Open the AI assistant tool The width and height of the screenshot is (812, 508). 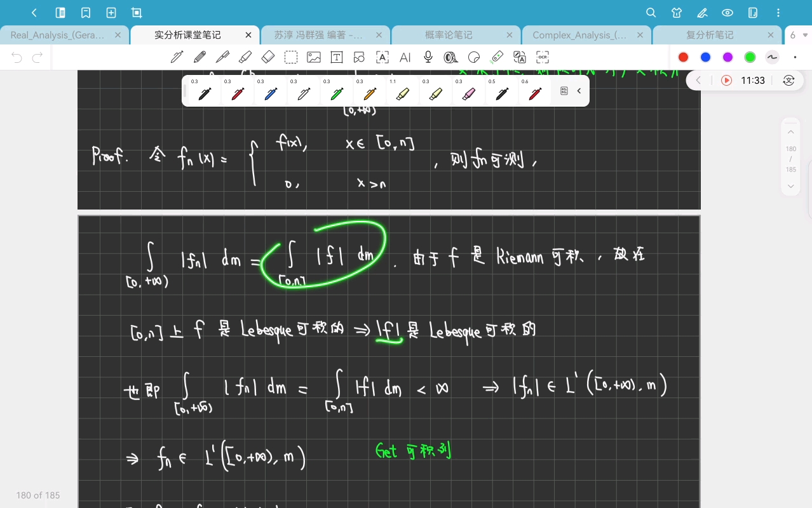pos(405,57)
